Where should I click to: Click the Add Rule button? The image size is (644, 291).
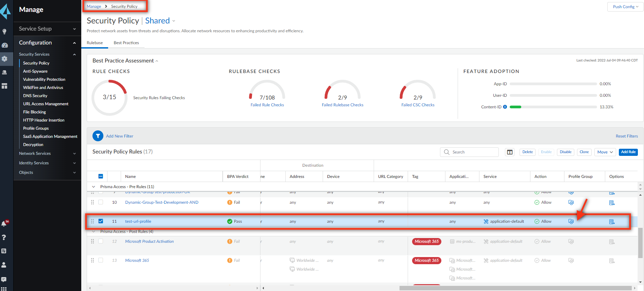[x=628, y=152]
